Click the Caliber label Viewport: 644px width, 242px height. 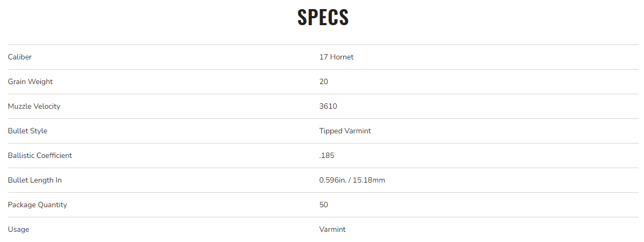(x=19, y=57)
